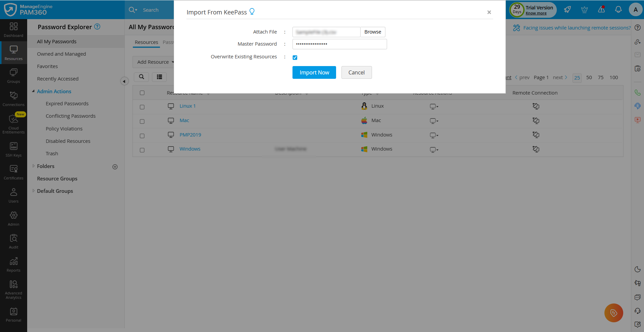Cancel the KeePass import dialog

coord(357,72)
